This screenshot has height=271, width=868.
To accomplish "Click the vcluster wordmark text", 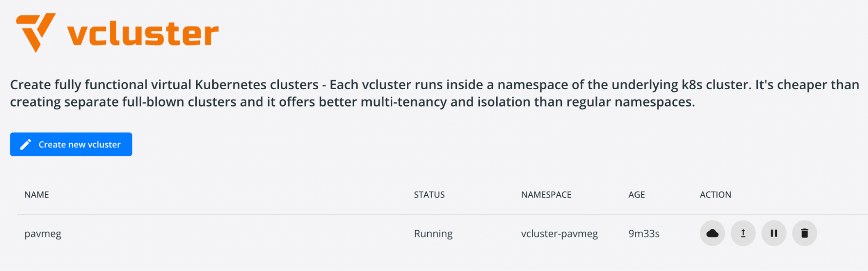I will tap(143, 33).
